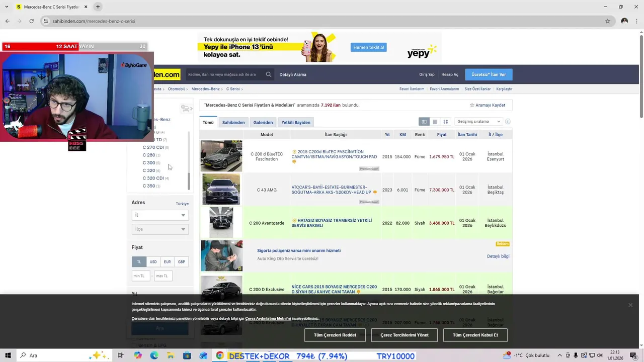The width and height of the screenshot is (644, 362).
Task: Select TL currency option
Action: [139, 262]
